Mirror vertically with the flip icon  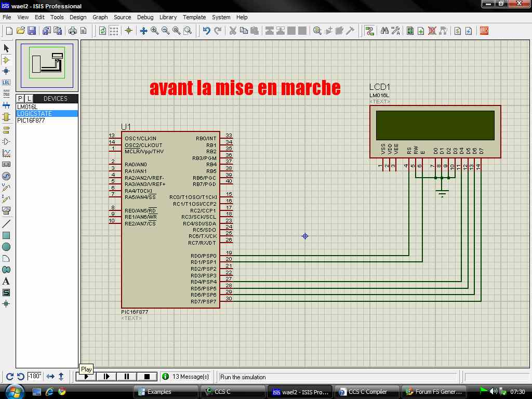pos(61,376)
